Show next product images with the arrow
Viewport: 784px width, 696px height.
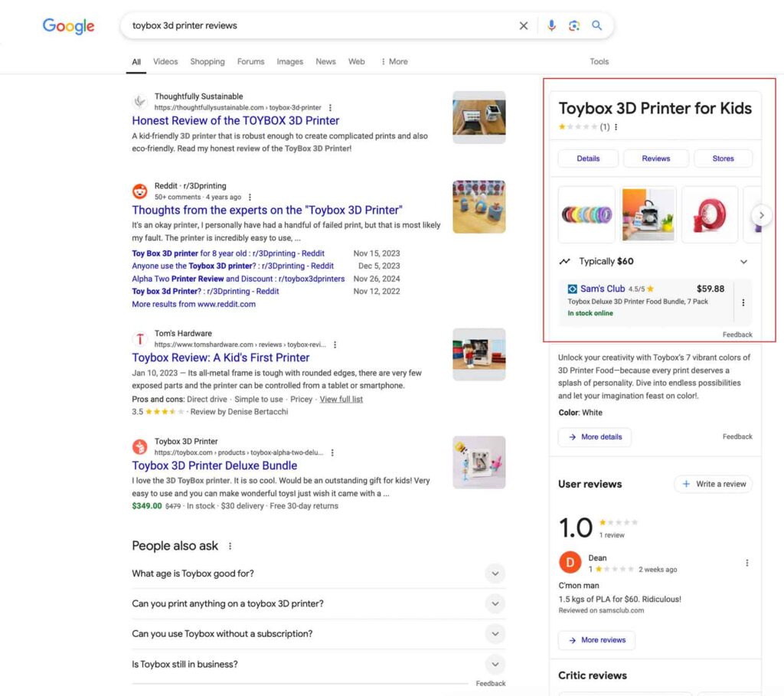point(762,215)
